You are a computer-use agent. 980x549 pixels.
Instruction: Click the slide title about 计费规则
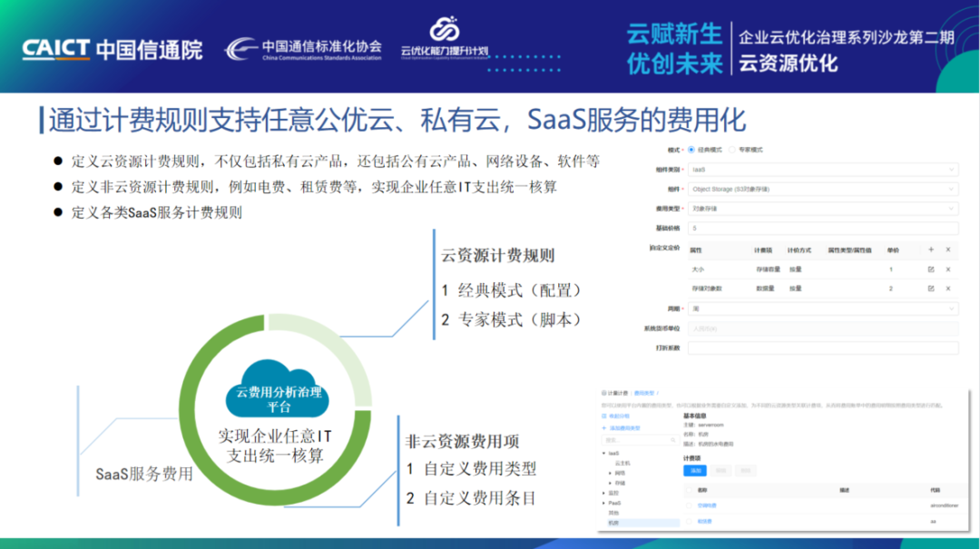click(x=397, y=120)
